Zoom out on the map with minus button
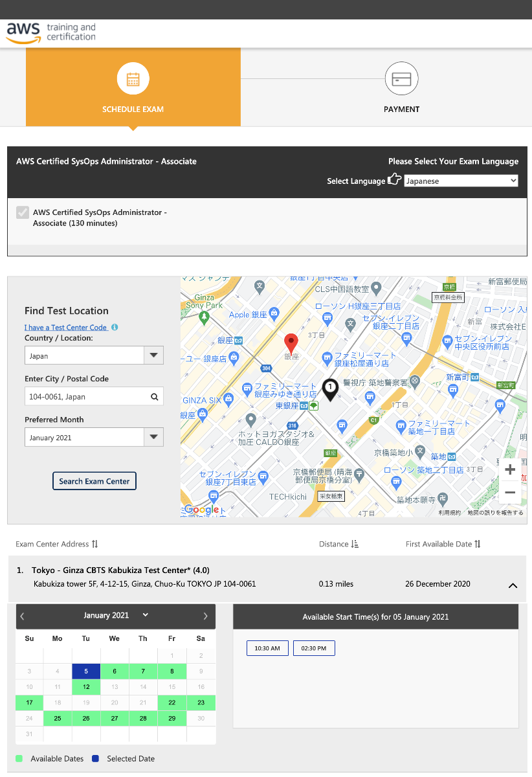Viewport: 532px width, 777px height. click(510, 493)
